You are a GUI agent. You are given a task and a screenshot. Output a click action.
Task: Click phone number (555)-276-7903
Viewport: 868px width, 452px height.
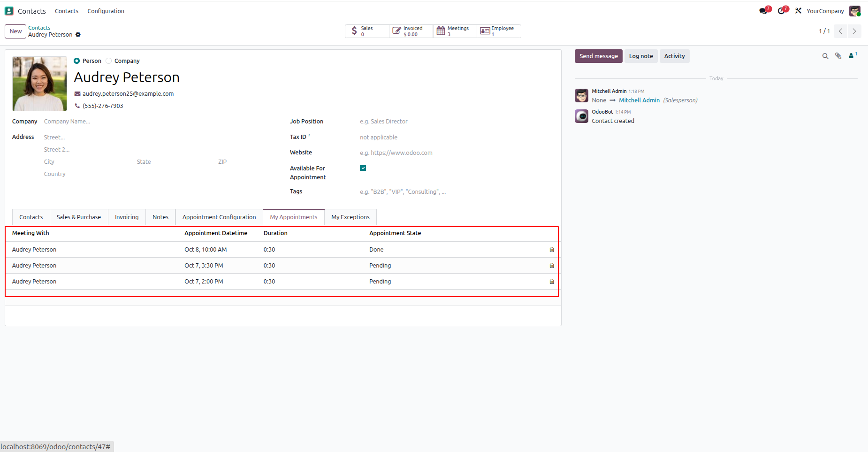[103, 106]
